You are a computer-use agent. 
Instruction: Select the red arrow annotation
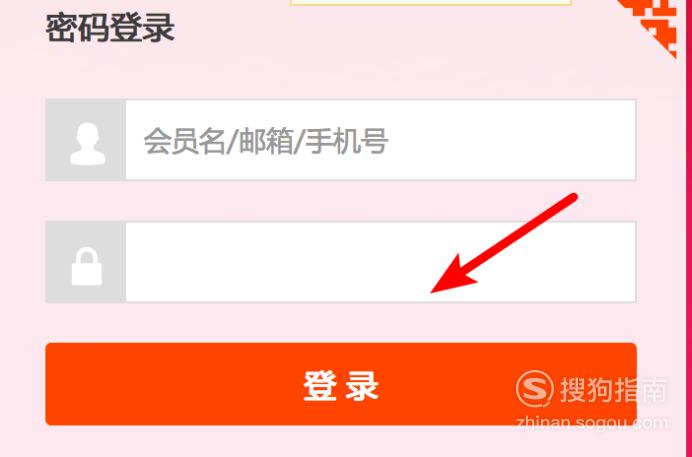click(504, 243)
